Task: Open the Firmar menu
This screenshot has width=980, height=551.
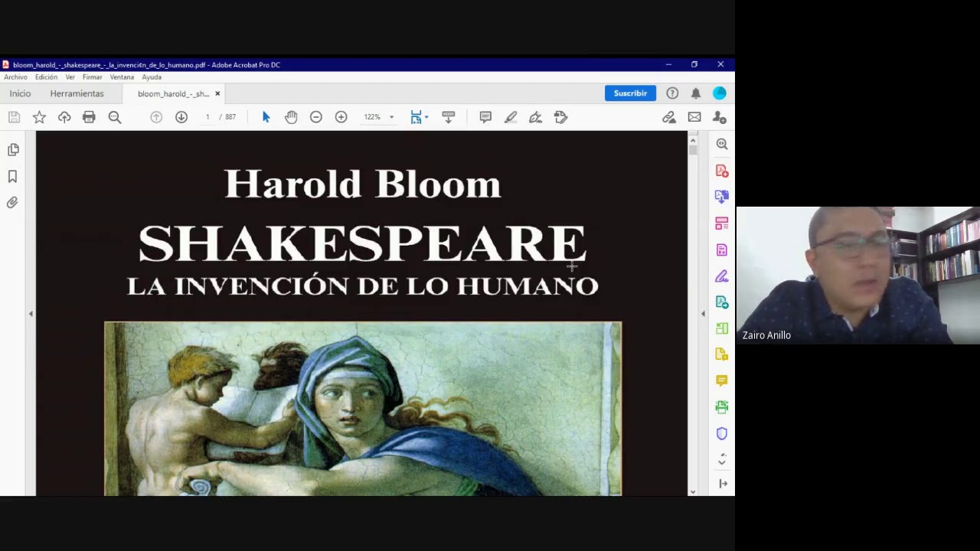Action: 92,77
